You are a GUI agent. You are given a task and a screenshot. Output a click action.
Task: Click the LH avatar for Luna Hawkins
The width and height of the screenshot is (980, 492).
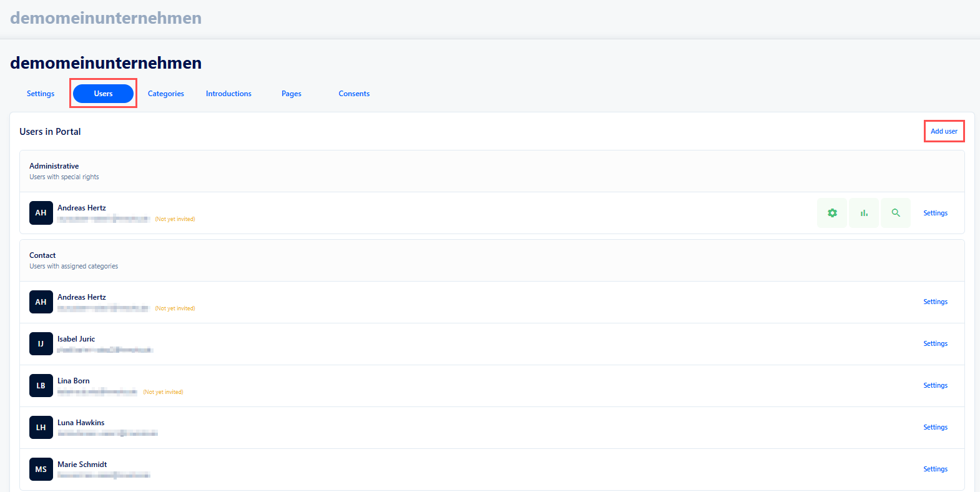point(41,428)
